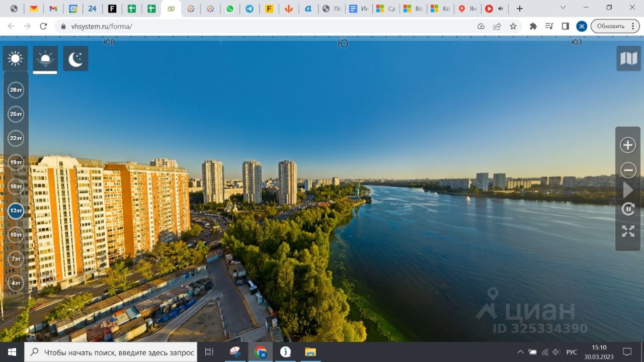
Task: Bookmark this page with the star
Action: click(513, 26)
